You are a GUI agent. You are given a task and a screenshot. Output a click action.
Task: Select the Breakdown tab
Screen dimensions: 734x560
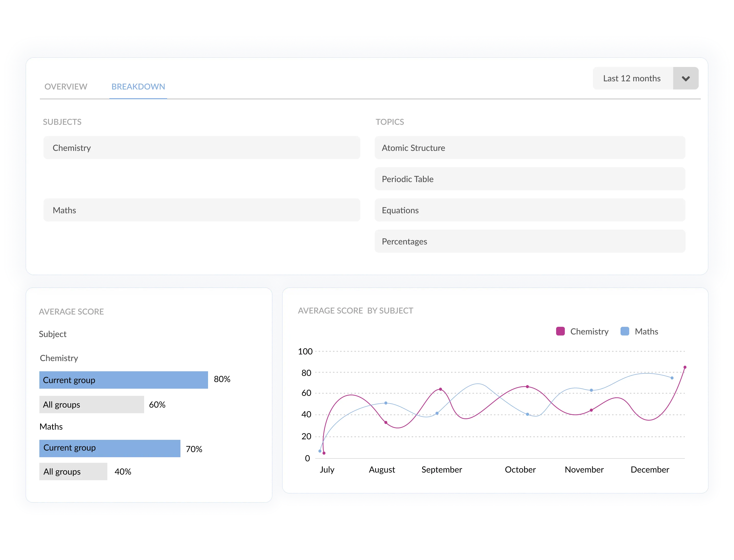click(x=138, y=87)
